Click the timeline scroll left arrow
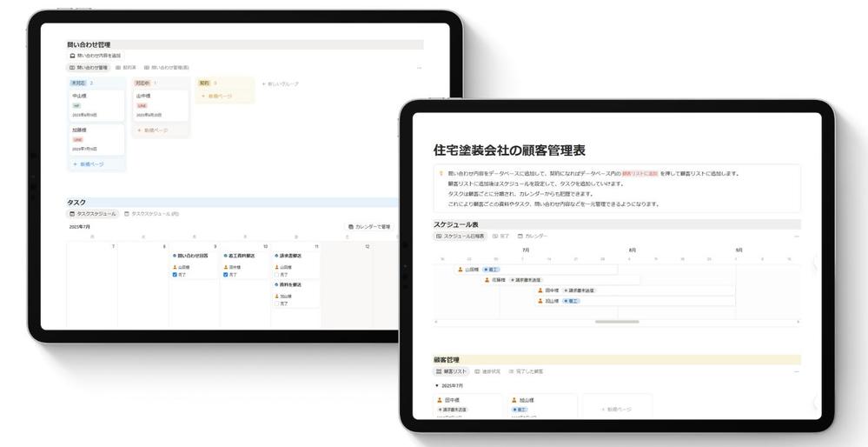 point(435,322)
